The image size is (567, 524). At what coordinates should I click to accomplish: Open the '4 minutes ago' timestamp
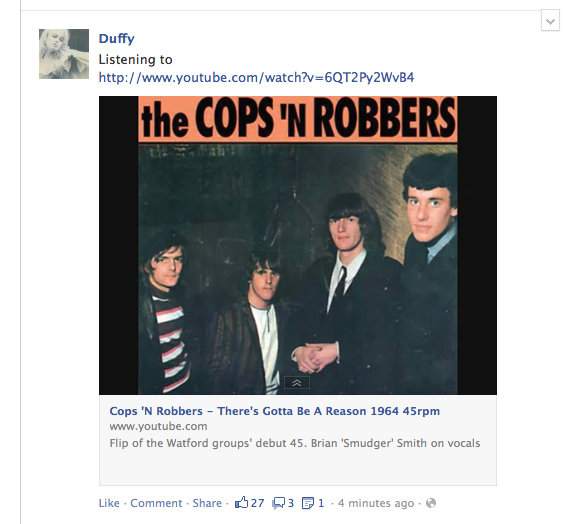pyautogui.click(x=376, y=503)
